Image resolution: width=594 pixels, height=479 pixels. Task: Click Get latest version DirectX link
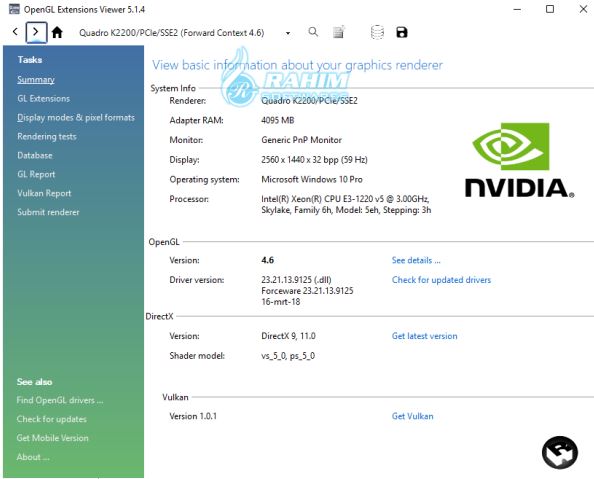[x=425, y=336]
